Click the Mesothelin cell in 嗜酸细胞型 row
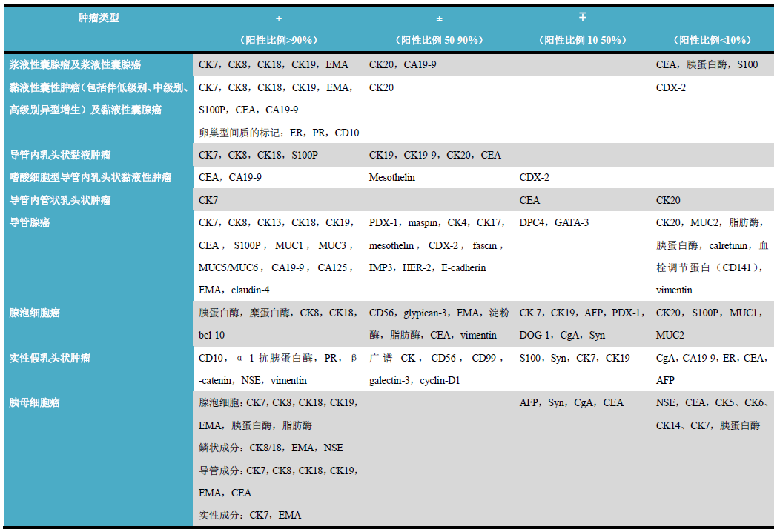This screenshot has width=780, height=532. click(x=392, y=177)
